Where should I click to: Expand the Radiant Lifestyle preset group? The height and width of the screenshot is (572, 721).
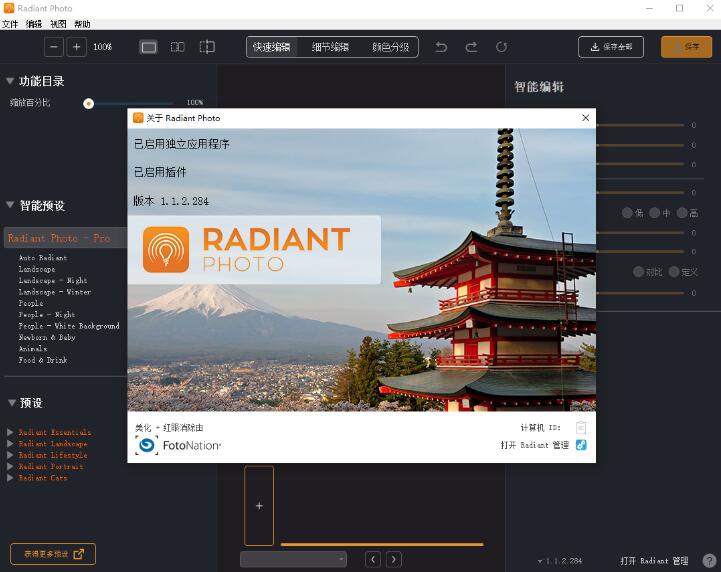[10, 455]
